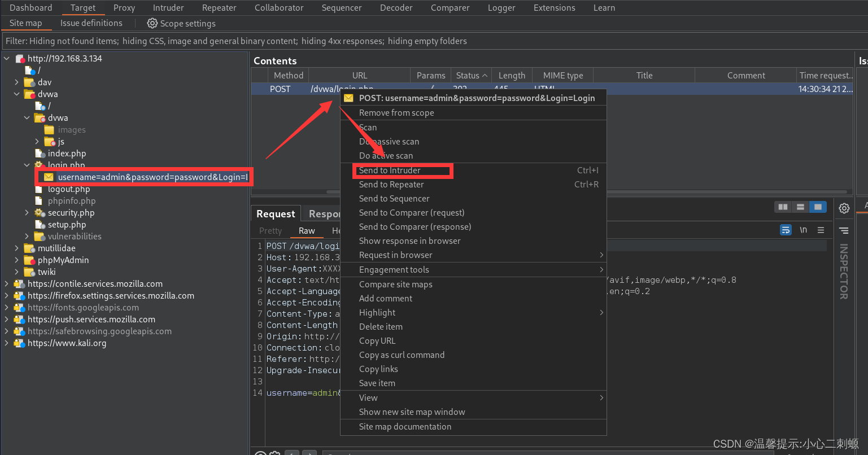The width and height of the screenshot is (868, 455).
Task: Expand the dav folder node
Action: (x=17, y=82)
